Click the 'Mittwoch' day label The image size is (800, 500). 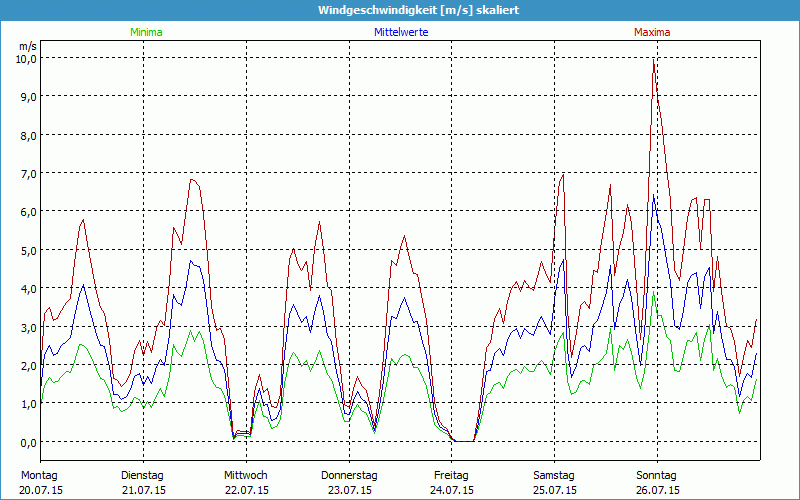[246, 476]
